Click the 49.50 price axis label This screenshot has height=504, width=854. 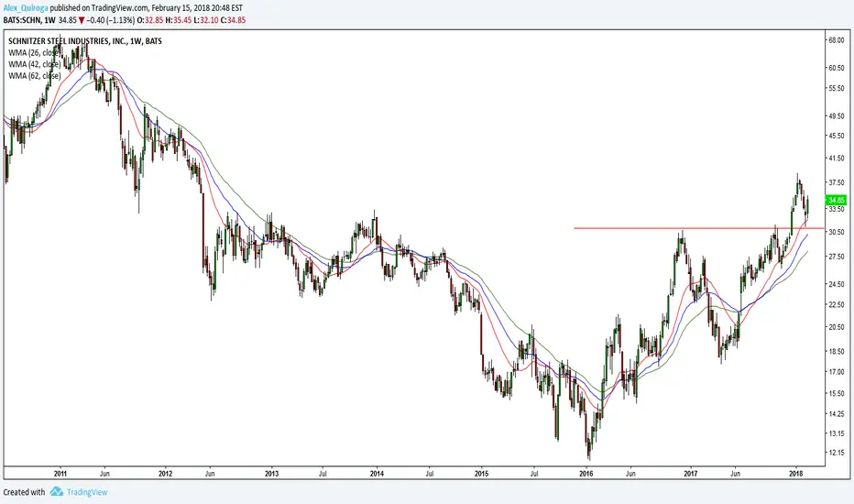click(x=836, y=116)
